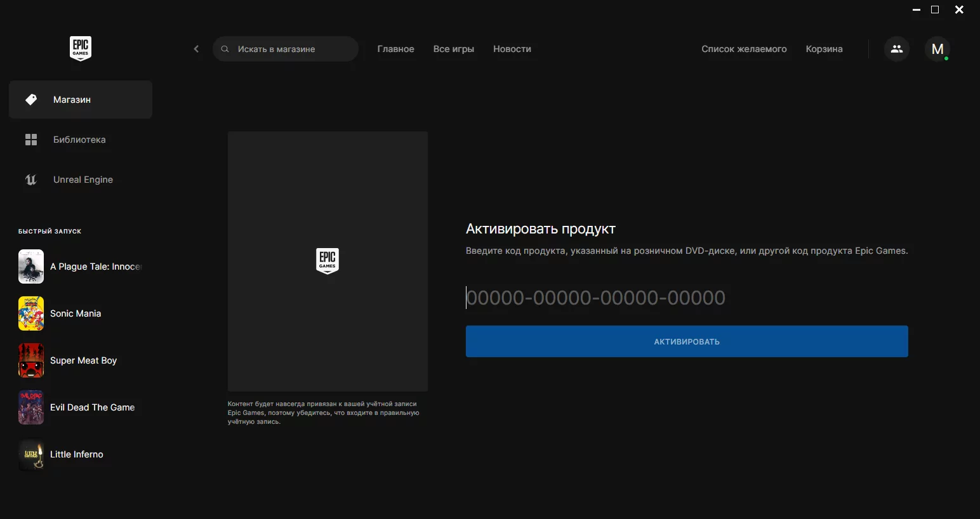
Task: Close the launcher window
Action: pos(960,10)
